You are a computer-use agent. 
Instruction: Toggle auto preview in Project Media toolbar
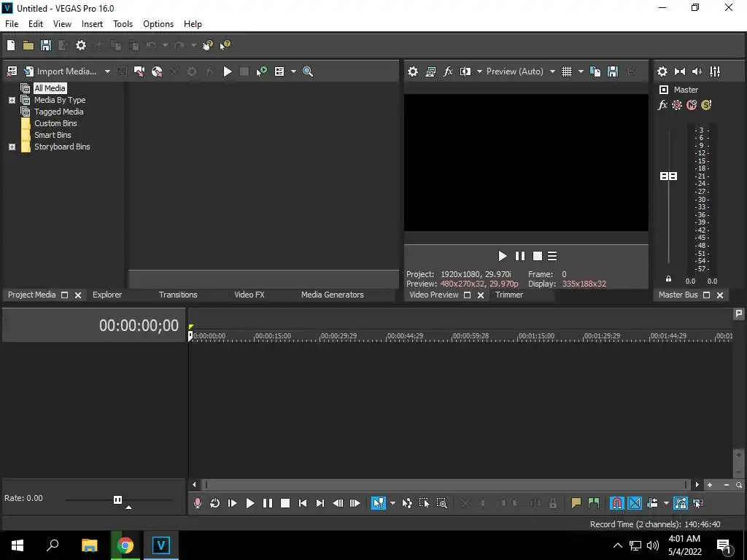click(x=262, y=71)
